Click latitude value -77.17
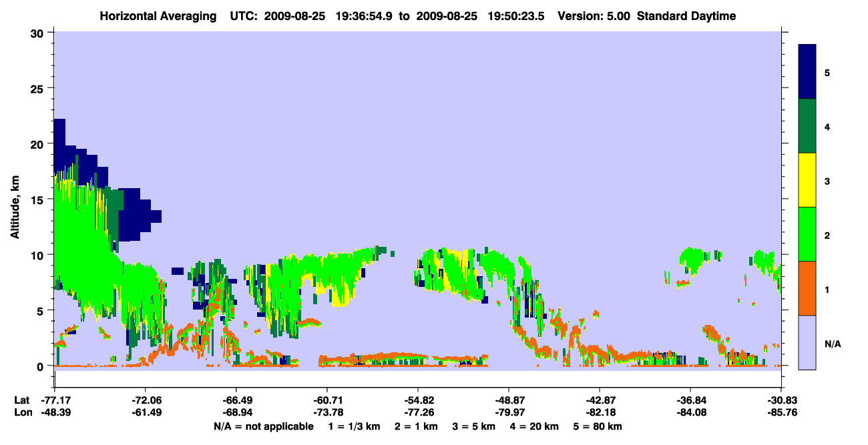Image resolution: width=868 pixels, height=445 pixels. (x=55, y=400)
